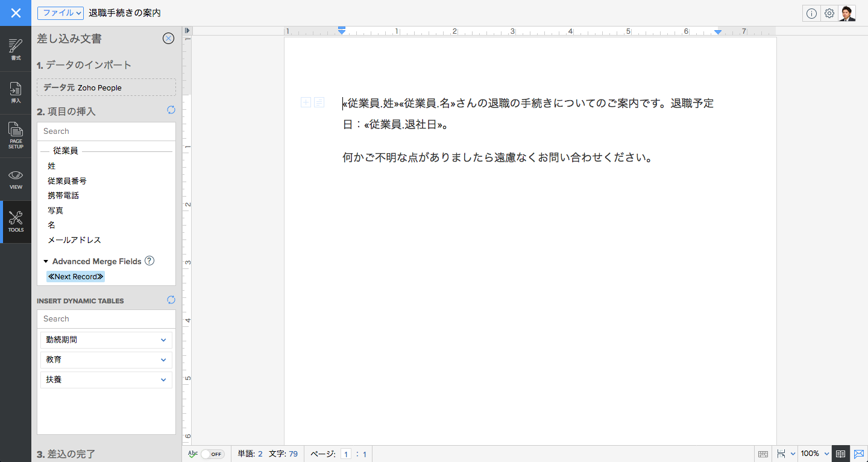Expand the 勤続期間 dynamic table

point(163,340)
